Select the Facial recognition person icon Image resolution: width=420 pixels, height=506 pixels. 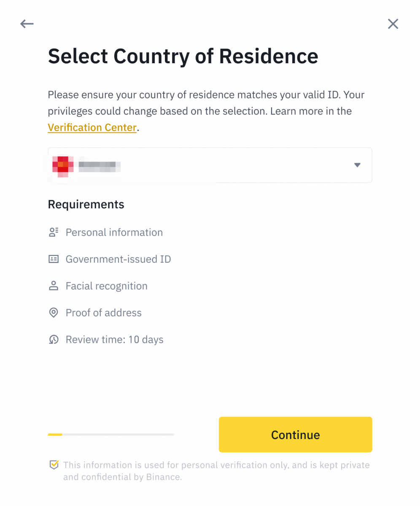pos(53,285)
